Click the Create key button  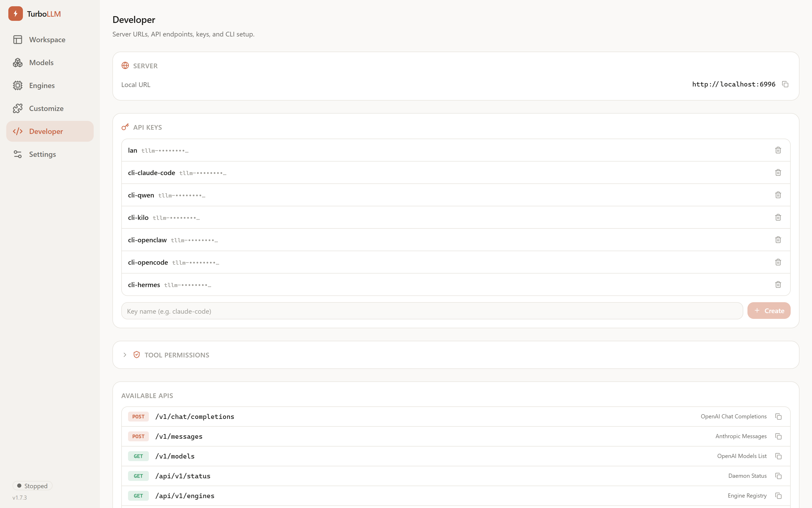[x=769, y=311]
